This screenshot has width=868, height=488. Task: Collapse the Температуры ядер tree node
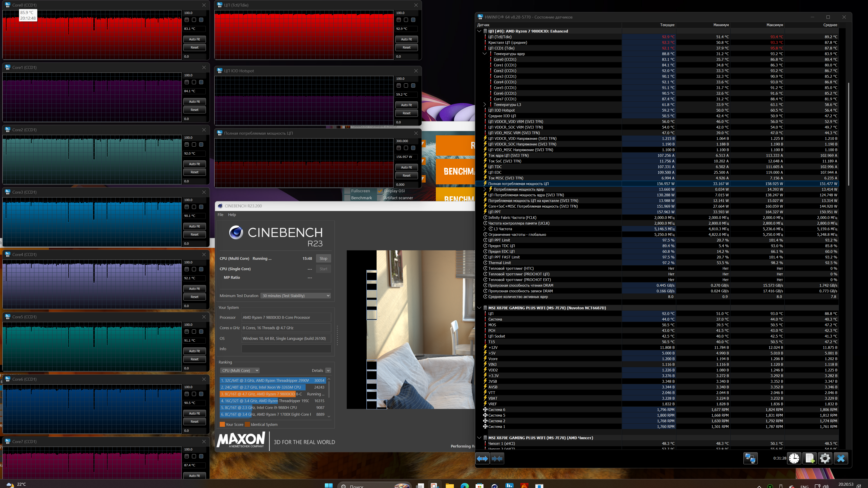coord(485,54)
